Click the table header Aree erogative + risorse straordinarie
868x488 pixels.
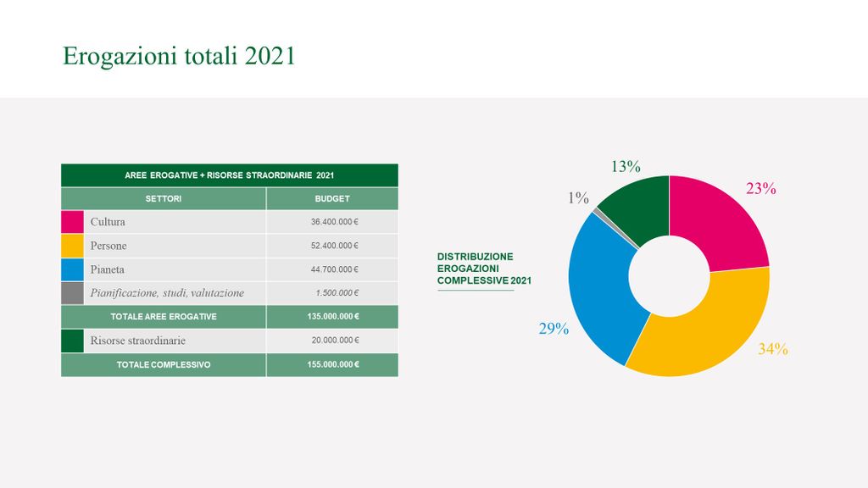pos(229,175)
